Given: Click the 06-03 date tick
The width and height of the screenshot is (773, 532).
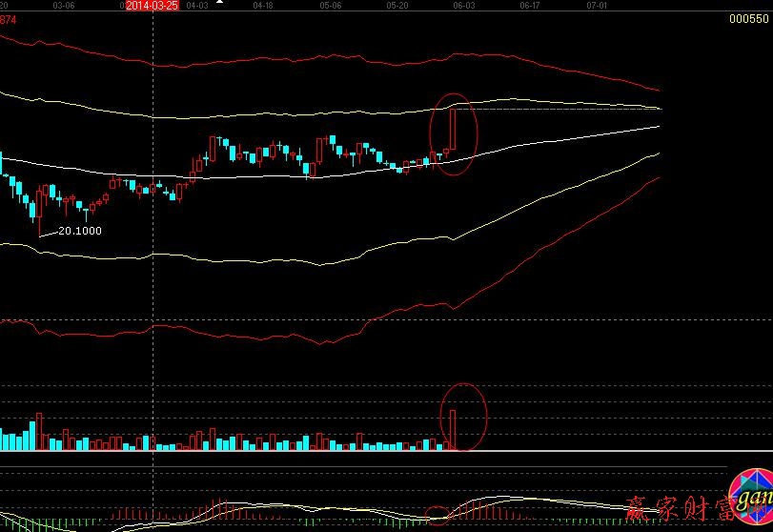Looking at the screenshot, I should [x=464, y=6].
